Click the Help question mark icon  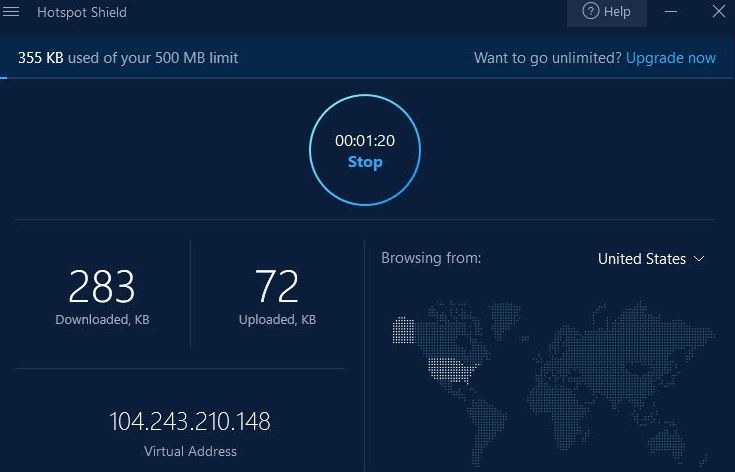[x=590, y=11]
